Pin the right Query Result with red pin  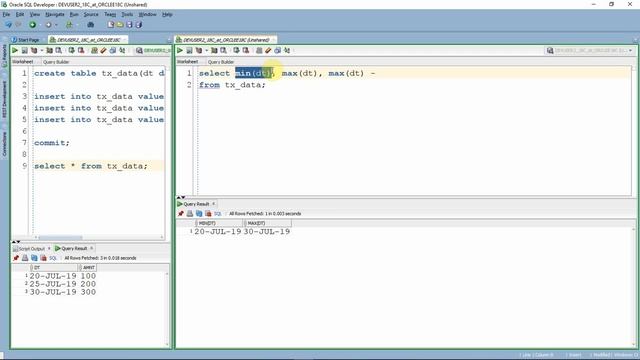[x=181, y=213]
